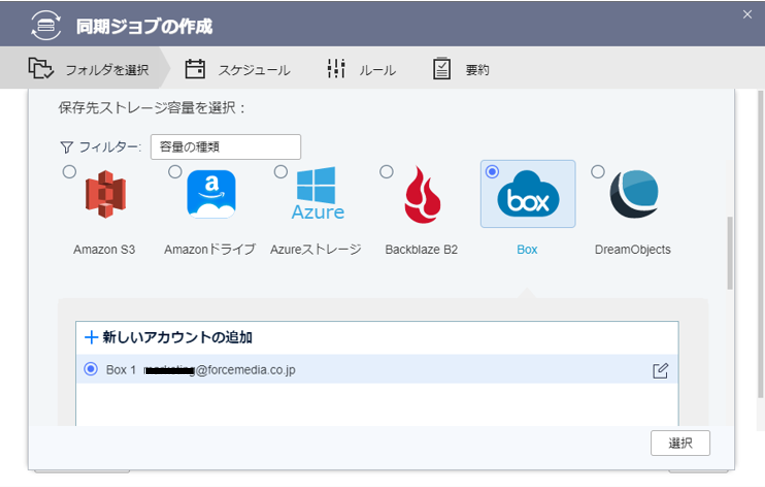Switch to the ルール step tab

pos(361,70)
